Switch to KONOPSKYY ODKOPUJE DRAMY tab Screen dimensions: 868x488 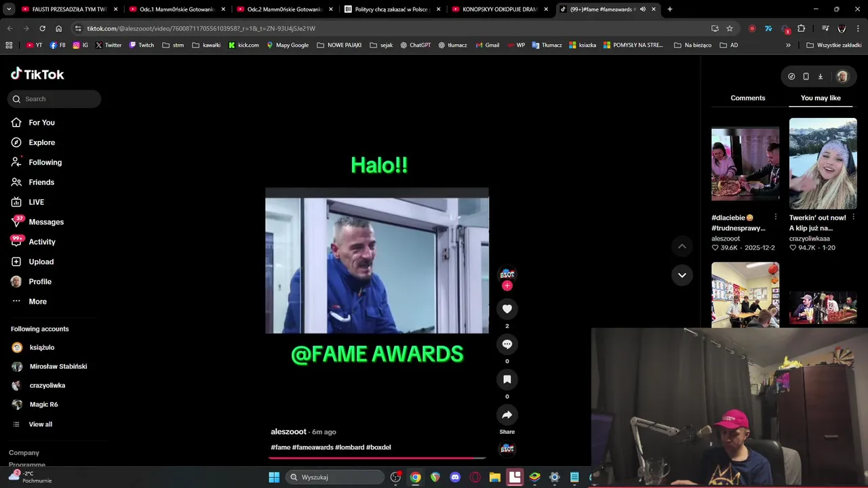point(500,9)
